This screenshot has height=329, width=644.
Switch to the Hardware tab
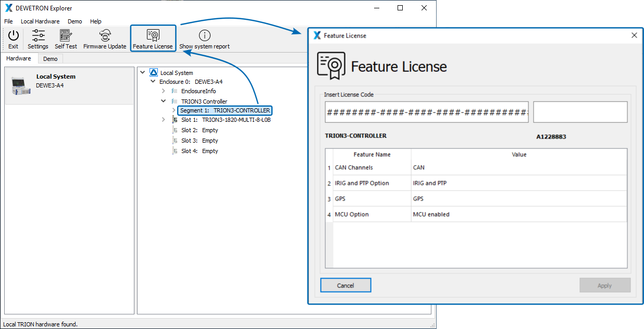tap(19, 59)
